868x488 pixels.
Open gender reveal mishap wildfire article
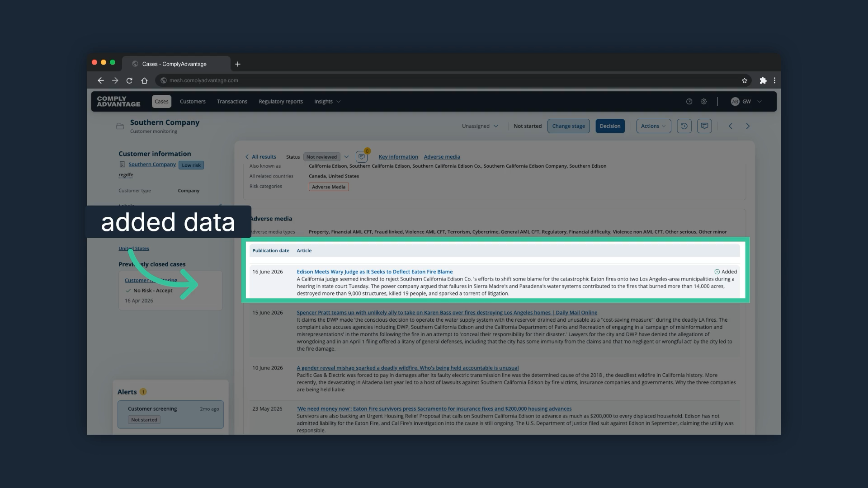pyautogui.click(x=407, y=368)
